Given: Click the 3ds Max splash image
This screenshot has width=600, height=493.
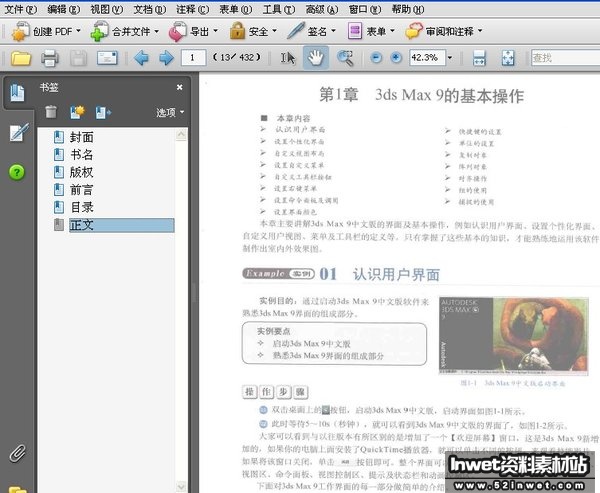Looking at the screenshot, I should [x=514, y=336].
